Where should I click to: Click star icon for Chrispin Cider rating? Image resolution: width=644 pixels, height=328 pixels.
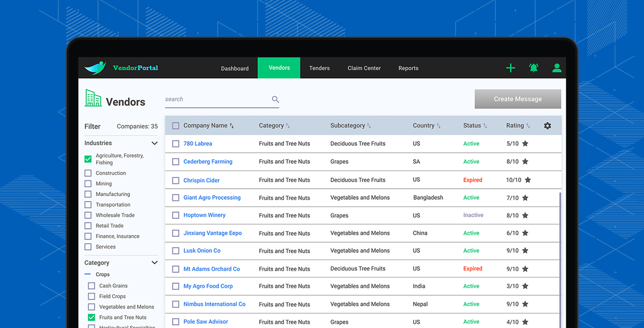click(x=528, y=180)
